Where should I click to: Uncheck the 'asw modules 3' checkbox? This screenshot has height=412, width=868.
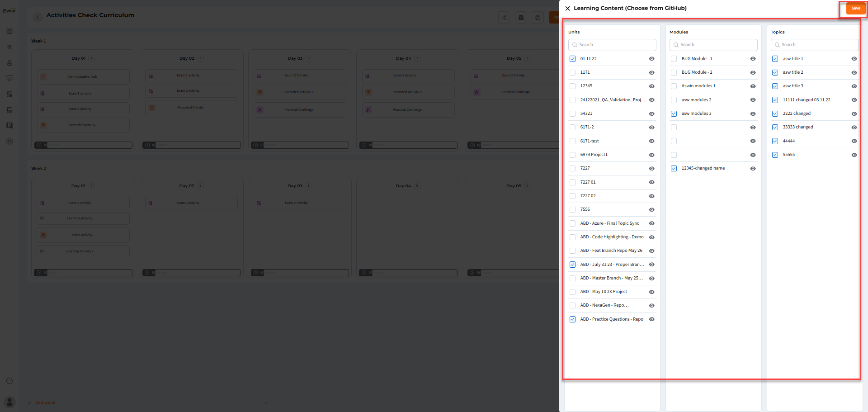[674, 114]
